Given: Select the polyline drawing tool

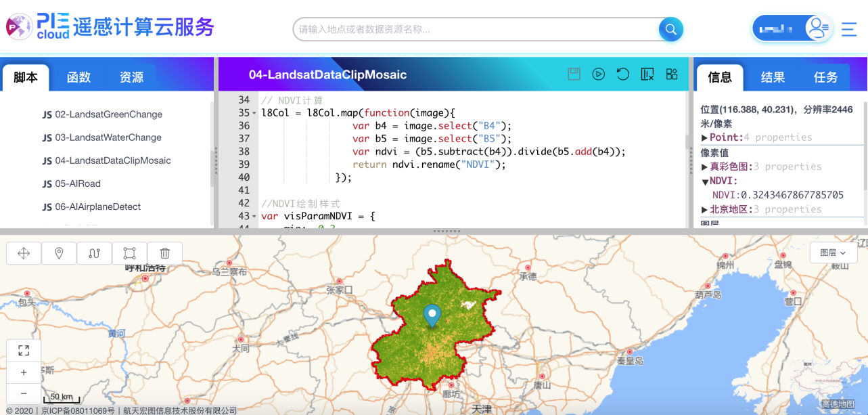Looking at the screenshot, I should 94,253.
